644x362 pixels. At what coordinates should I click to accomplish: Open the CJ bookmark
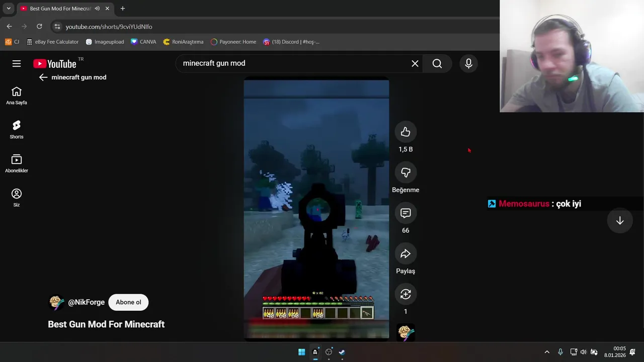point(12,42)
